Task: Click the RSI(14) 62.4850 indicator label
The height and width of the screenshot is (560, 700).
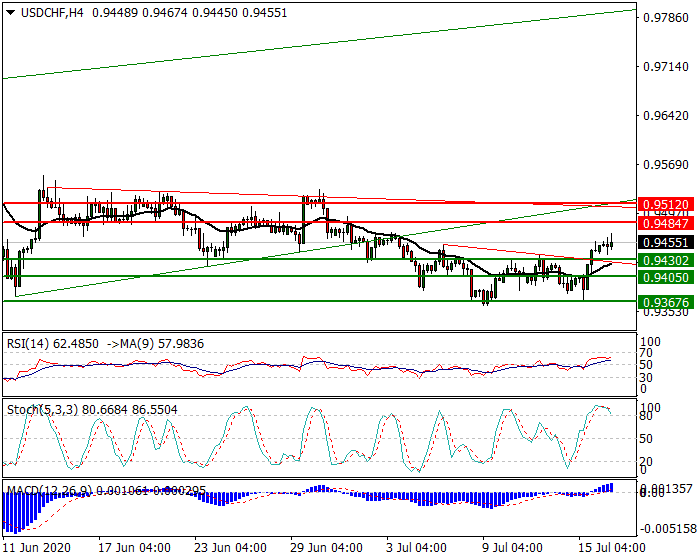Action: (53, 344)
